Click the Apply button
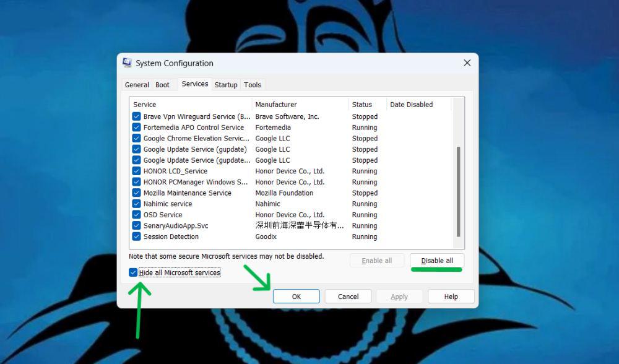619x364 pixels. point(399,297)
